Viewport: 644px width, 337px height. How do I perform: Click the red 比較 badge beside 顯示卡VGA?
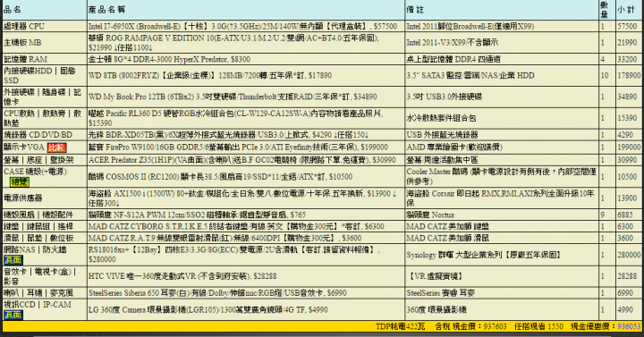(56, 147)
